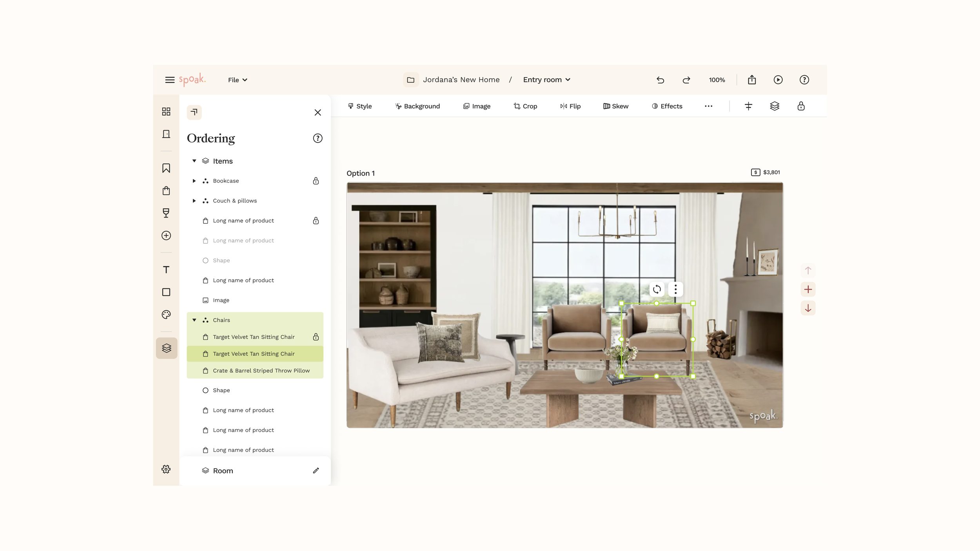This screenshot has height=551, width=980.
Task: Open the bookmark saved items icon
Action: tap(166, 168)
